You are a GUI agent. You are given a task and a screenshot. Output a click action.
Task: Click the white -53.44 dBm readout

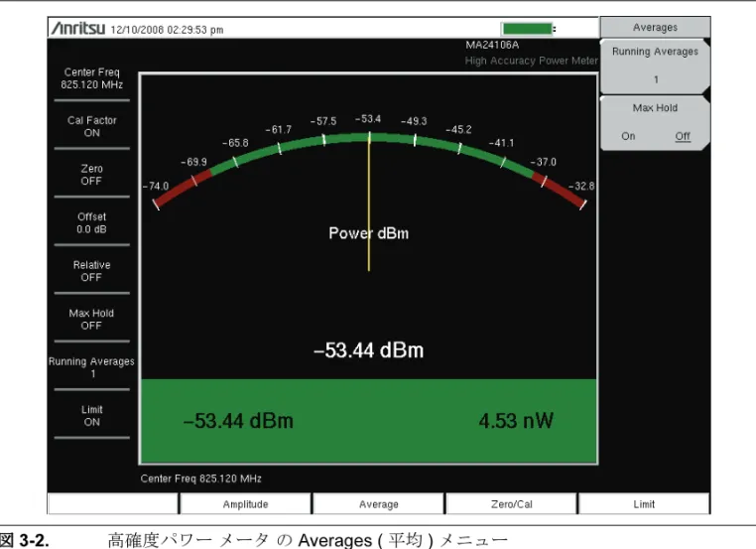pyautogui.click(x=369, y=350)
